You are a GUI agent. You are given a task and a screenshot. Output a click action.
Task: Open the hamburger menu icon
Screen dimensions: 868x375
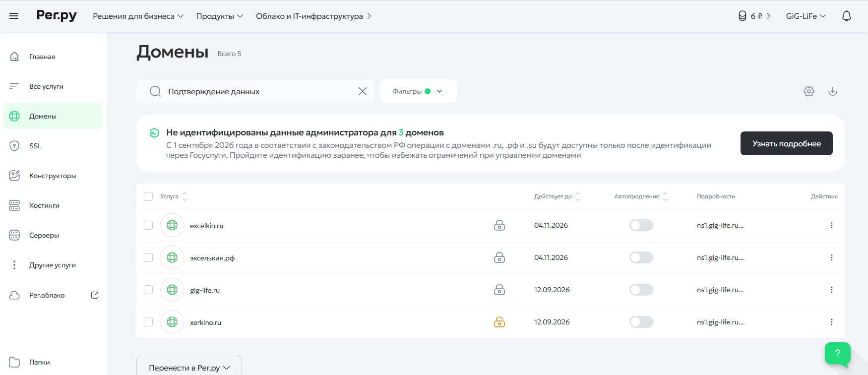(14, 16)
